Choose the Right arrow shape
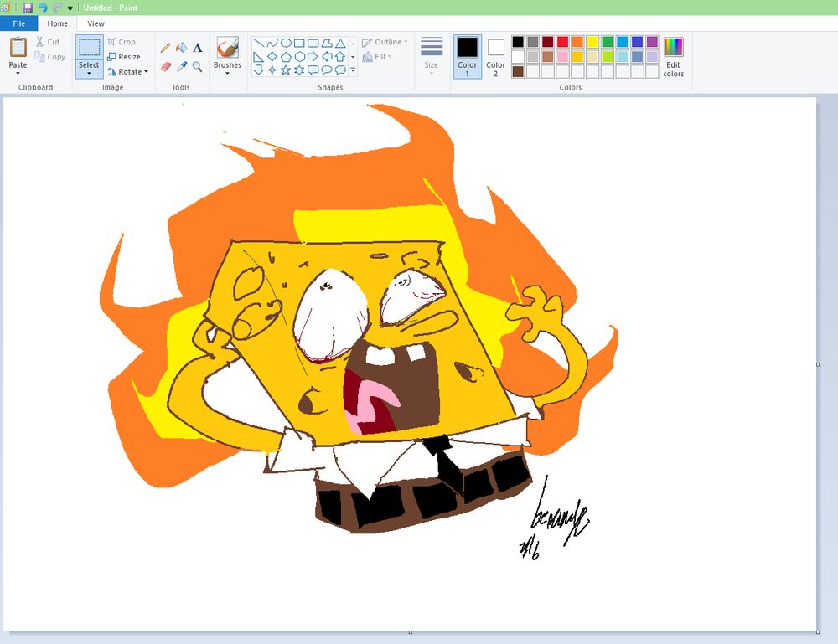Viewport: 838px width, 644px height. pos(313,56)
